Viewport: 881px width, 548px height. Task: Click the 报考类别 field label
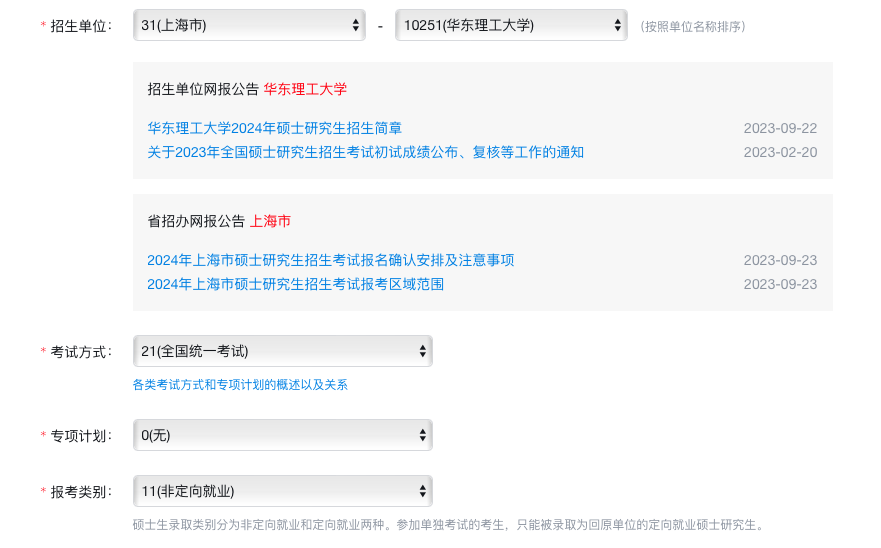click(81, 492)
